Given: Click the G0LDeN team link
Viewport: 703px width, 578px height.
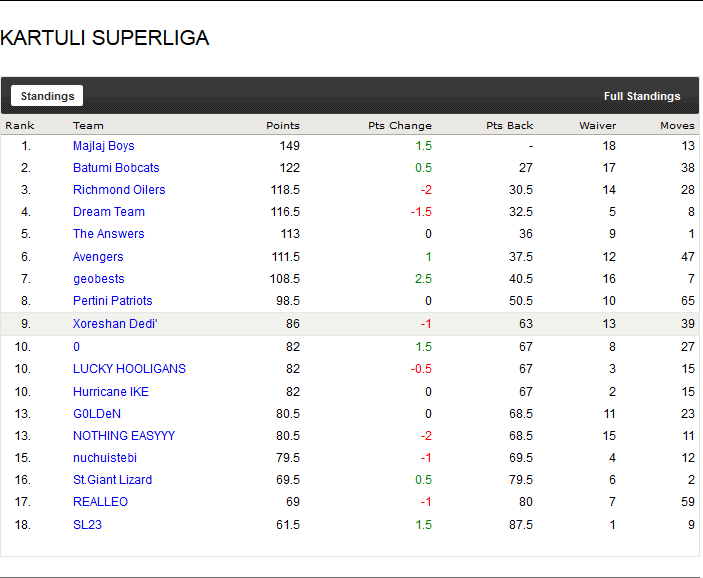Looking at the screenshot, I should 97,414.
